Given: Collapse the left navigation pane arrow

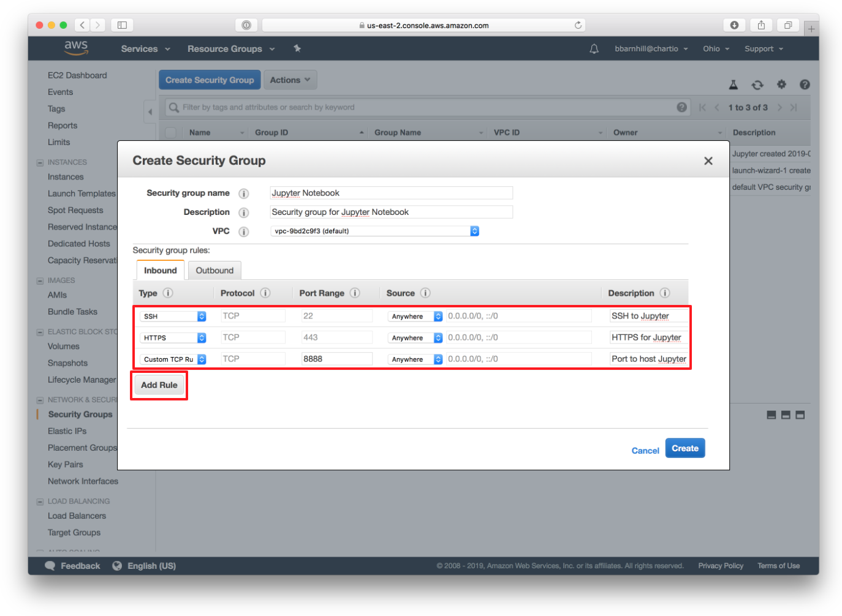Looking at the screenshot, I should pos(150,112).
